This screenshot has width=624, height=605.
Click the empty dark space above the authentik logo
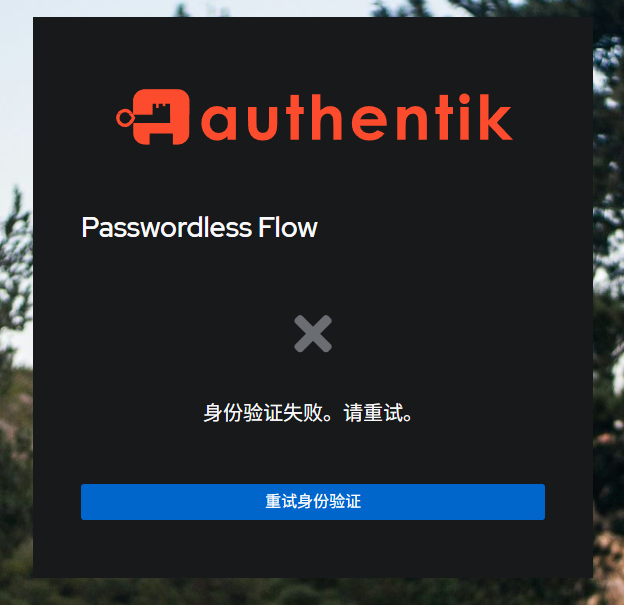click(x=313, y=52)
